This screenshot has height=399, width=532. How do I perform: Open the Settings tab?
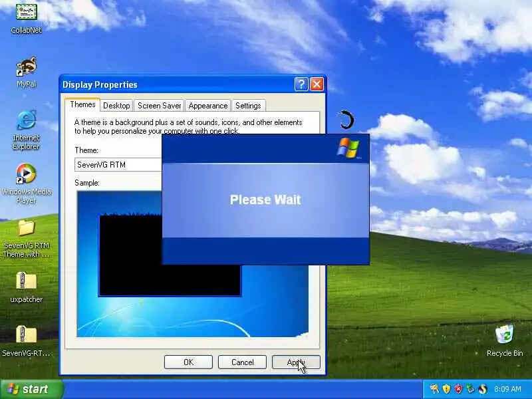coord(248,106)
